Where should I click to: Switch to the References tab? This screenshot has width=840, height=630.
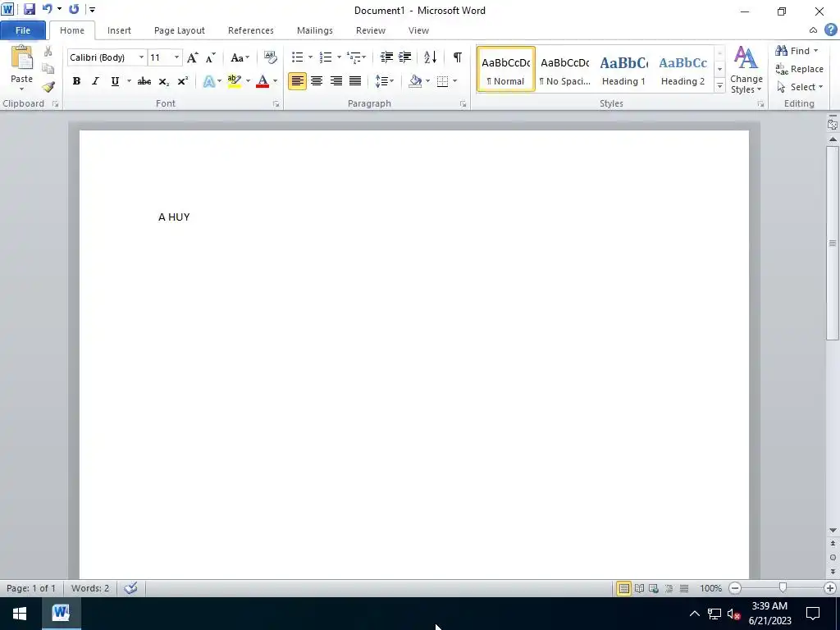point(251,30)
